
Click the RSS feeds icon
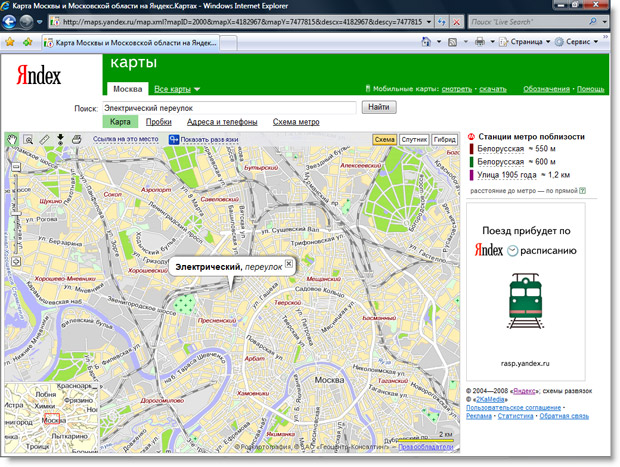(452, 42)
